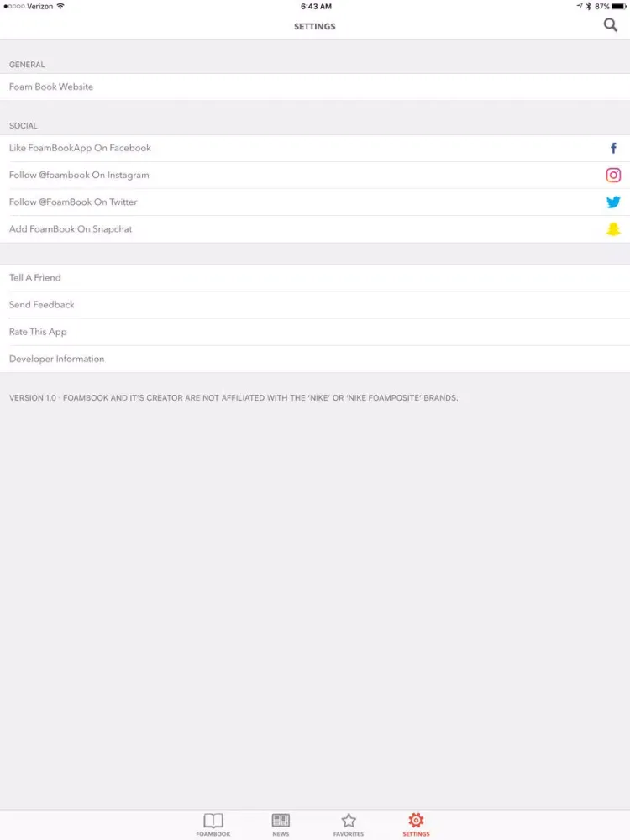Tap Tell A Friend
This screenshot has height=840, width=630.
(35, 277)
